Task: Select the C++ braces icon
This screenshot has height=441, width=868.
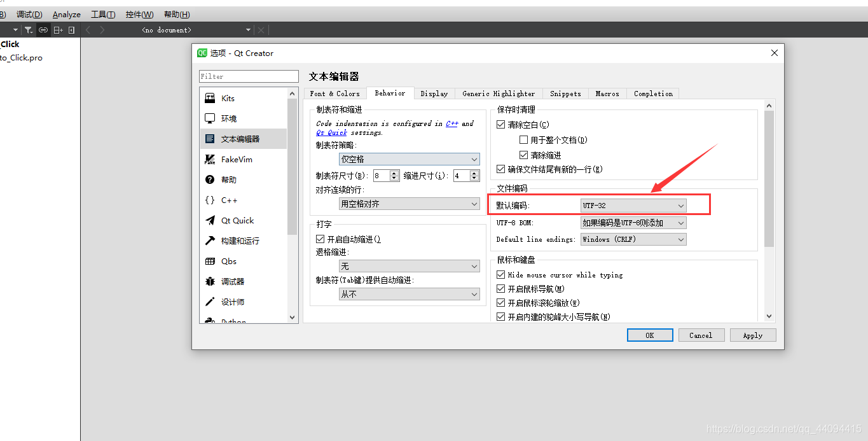Action: pyautogui.click(x=210, y=200)
